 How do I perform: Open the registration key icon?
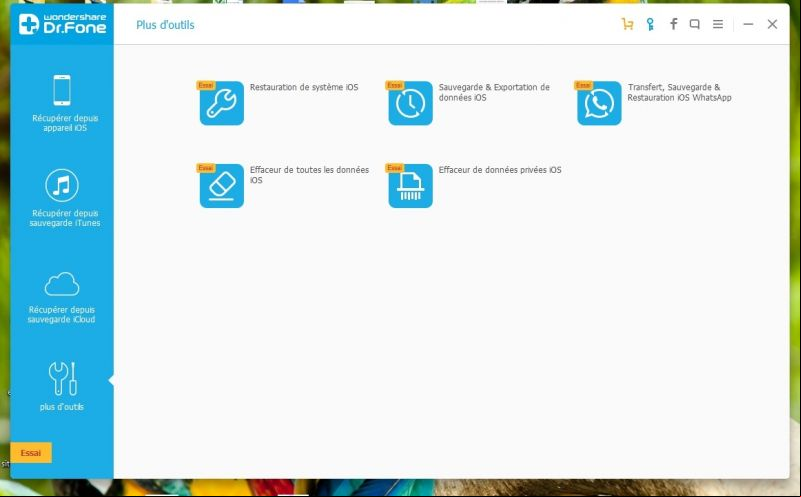650,24
